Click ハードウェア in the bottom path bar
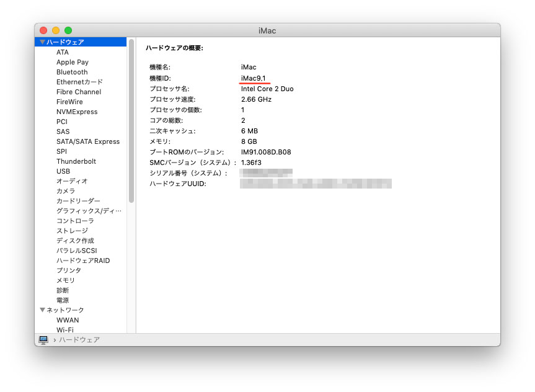 click(x=79, y=340)
